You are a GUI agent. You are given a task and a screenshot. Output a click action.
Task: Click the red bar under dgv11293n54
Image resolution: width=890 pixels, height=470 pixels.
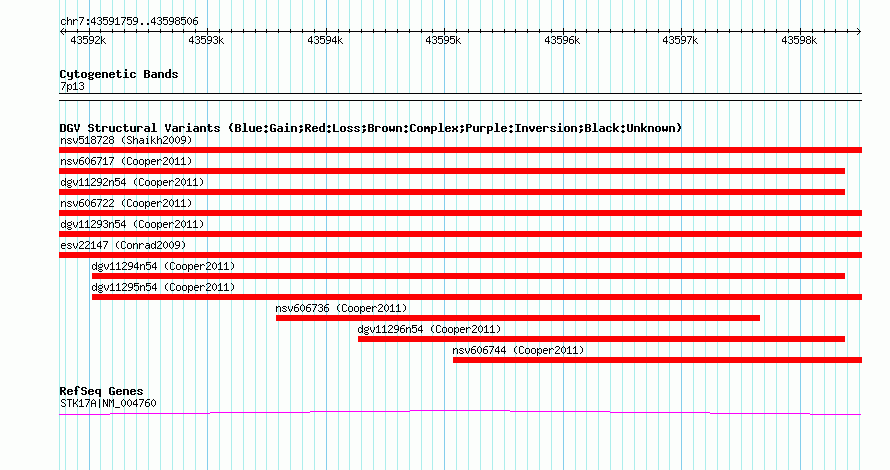click(x=460, y=234)
